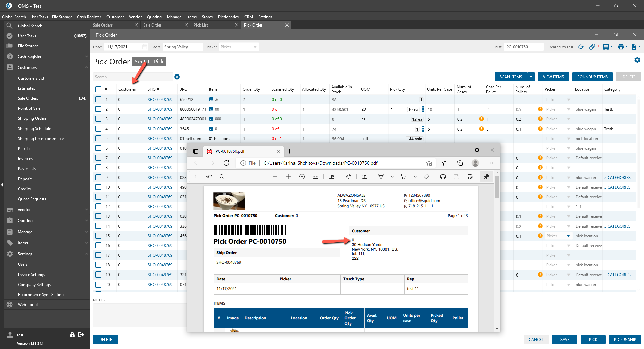The image size is (644, 349).
Task: Clear the search field with X icon
Action: [x=177, y=77]
